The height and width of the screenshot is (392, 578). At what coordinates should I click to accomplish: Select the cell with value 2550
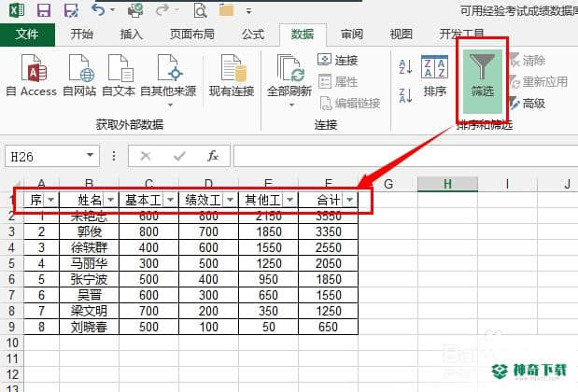tap(328, 247)
